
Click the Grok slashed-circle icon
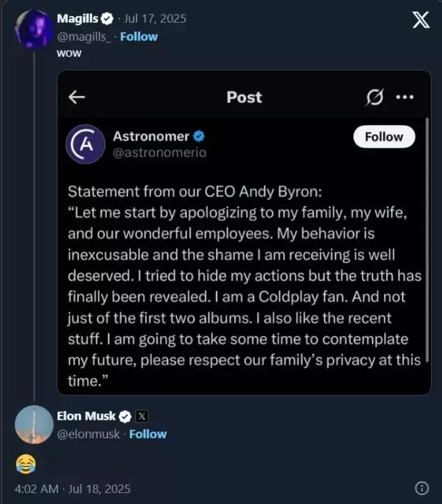[x=374, y=97]
